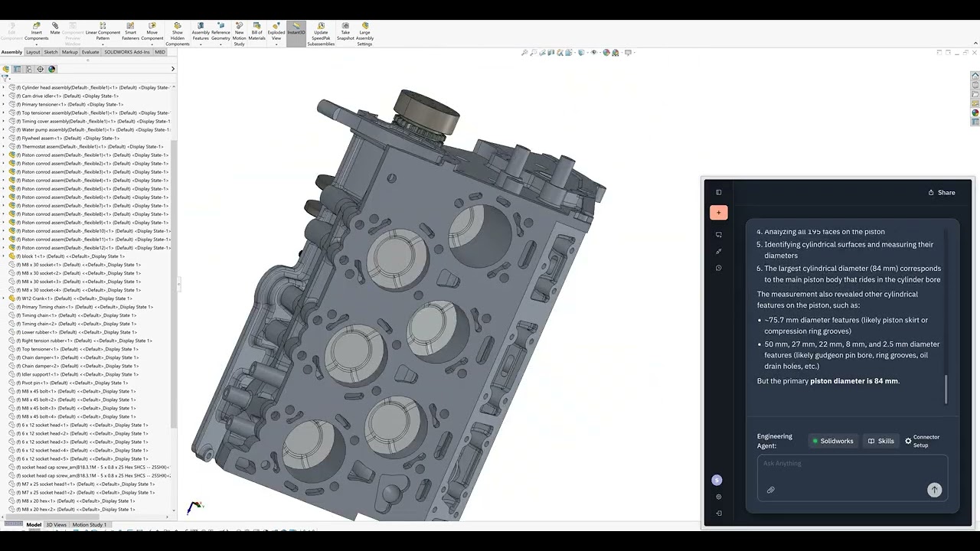Expand the Cam drive idler tree node
The width and height of the screenshot is (980, 551).
coord(3,96)
